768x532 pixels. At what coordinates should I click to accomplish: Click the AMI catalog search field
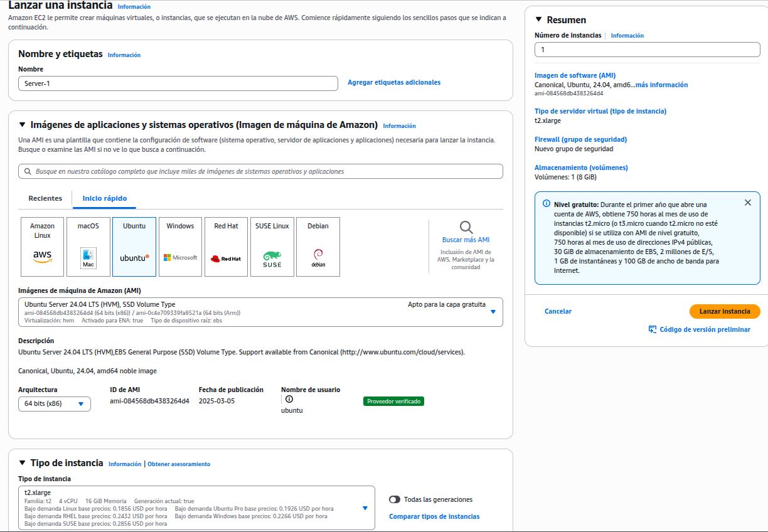click(x=260, y=171)
